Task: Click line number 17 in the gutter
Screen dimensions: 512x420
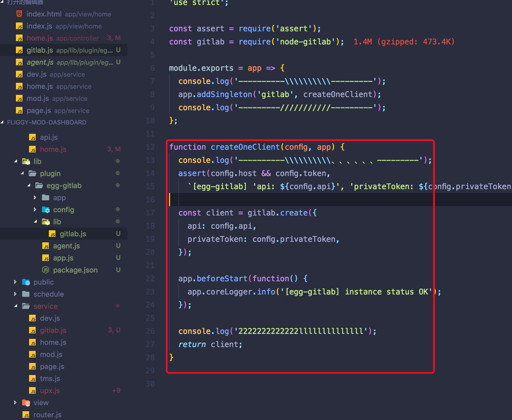Action: 150,213
